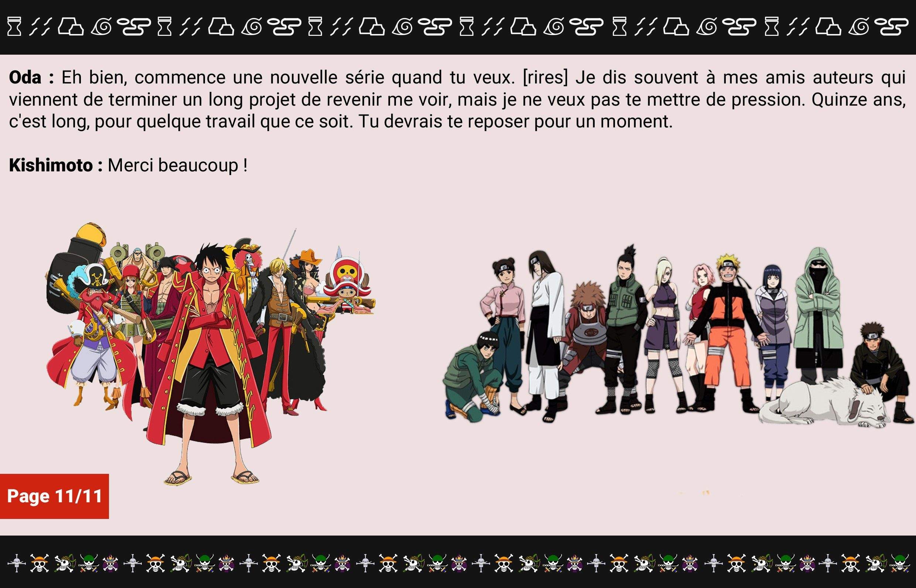The image size is (916, 588).
Task: Select the phrase Merci beaucoup
Action: (x=176, y=165)
